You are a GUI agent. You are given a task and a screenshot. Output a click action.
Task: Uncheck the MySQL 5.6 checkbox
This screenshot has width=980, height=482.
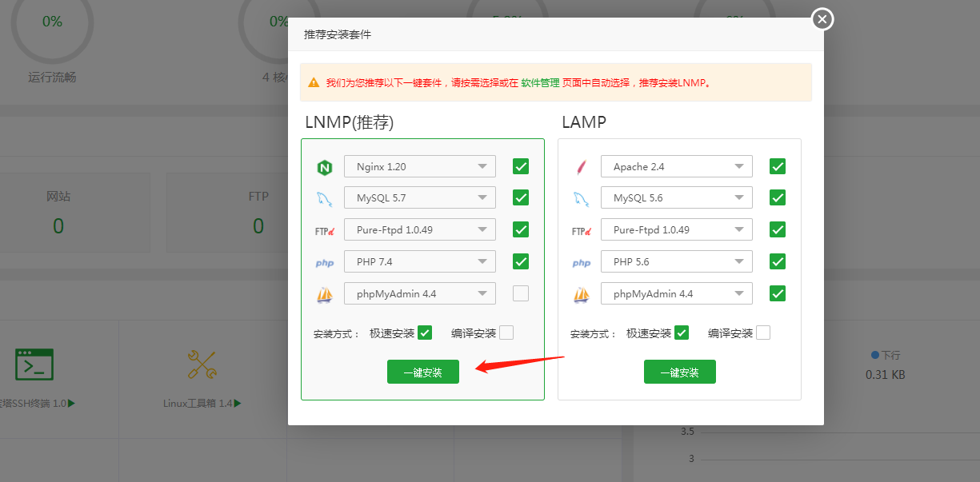(x=778, y=197)
